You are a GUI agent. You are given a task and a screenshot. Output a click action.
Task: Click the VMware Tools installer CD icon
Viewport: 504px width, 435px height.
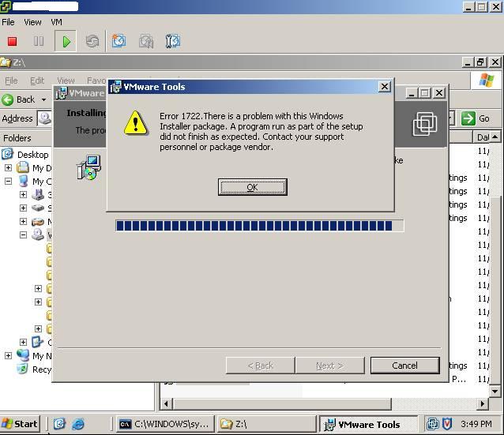point(88,167)
